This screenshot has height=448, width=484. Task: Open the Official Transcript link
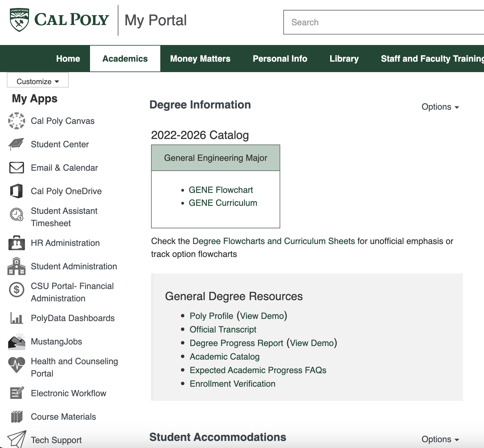click(x=223, y=329)
